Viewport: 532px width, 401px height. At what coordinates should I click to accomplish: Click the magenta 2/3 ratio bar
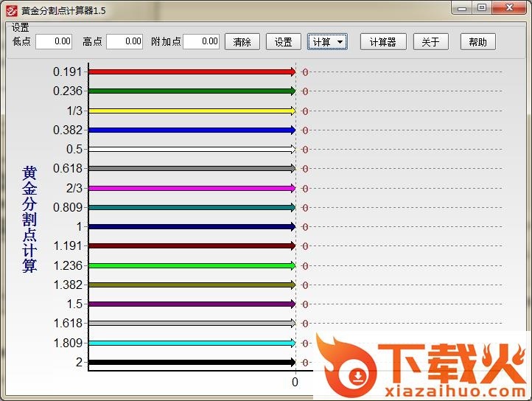pyautogui.click(x=192, y=188)
